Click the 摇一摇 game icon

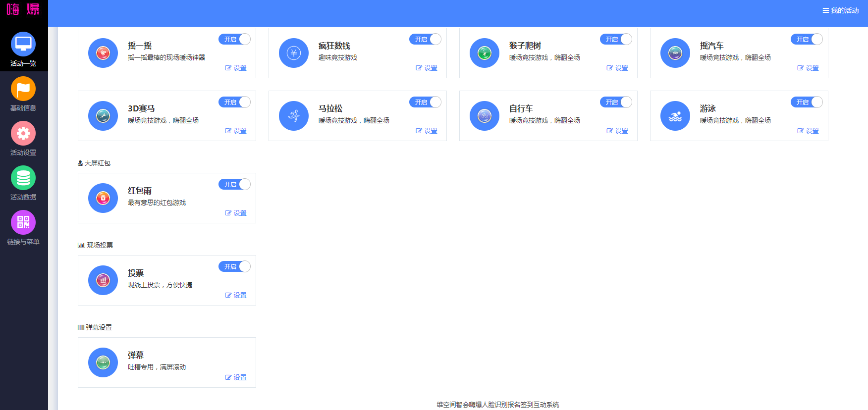[x=103, y=53]
